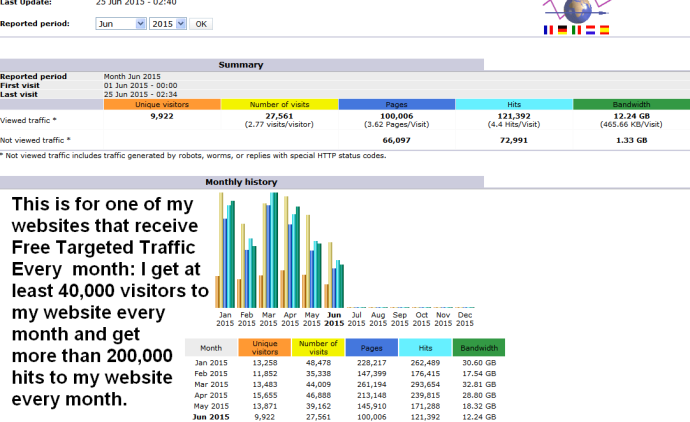Select the 48,478 visits cell

tap(318, 363)
